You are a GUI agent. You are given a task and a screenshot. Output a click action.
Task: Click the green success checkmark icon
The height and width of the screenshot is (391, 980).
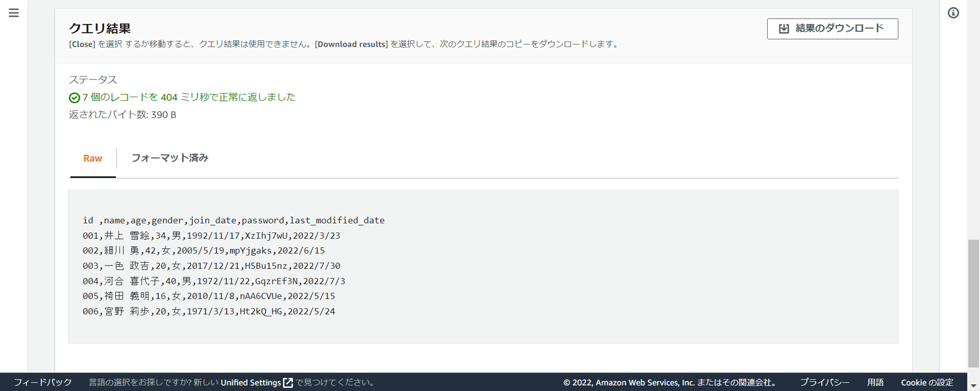click(x=74, y=98)
